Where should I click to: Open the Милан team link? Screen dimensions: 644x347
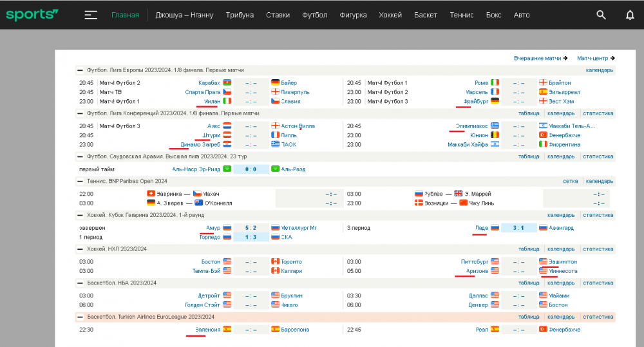pos(213,101)
